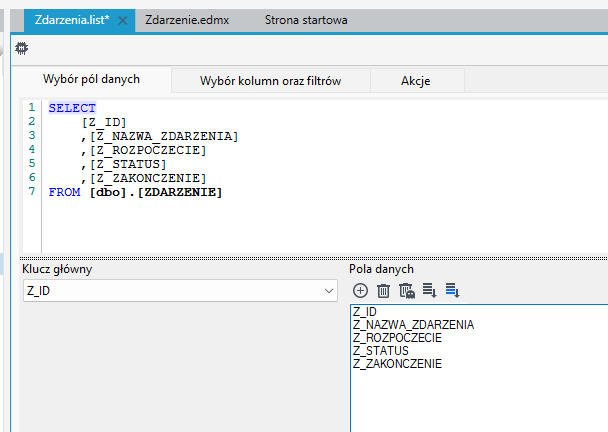Select Z_ROZPOCZECIE in Pola danych list
608x432 pixels.
coord(397,338)
